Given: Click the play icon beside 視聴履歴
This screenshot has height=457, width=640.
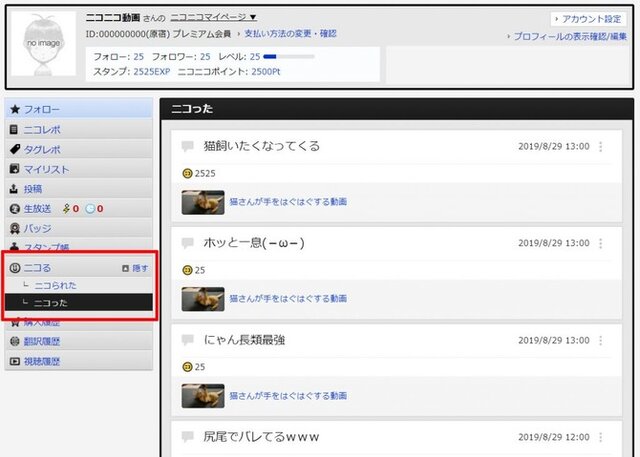Looking at the screenshot, I should tap(15, 361).
